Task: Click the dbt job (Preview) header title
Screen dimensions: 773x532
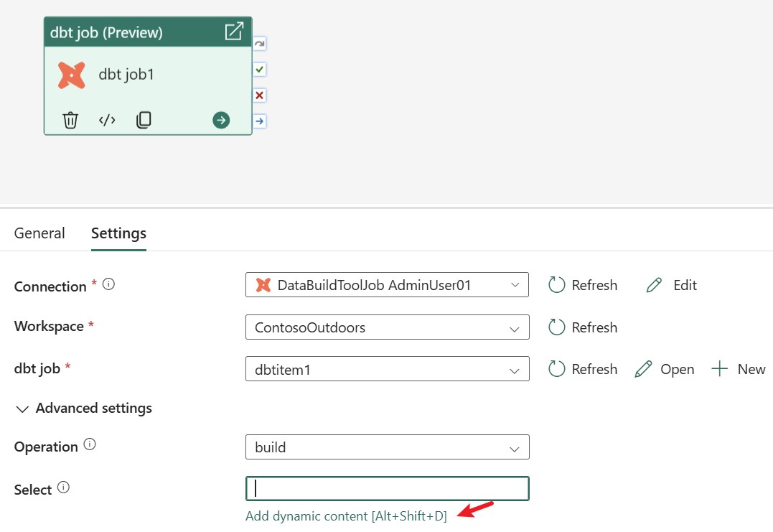Action: pos(106,32)
